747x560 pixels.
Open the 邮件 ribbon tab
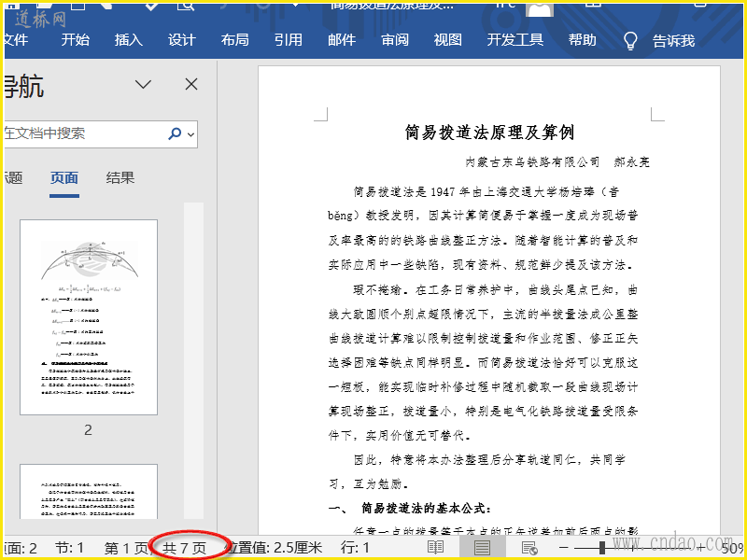(x=342, y=39)
